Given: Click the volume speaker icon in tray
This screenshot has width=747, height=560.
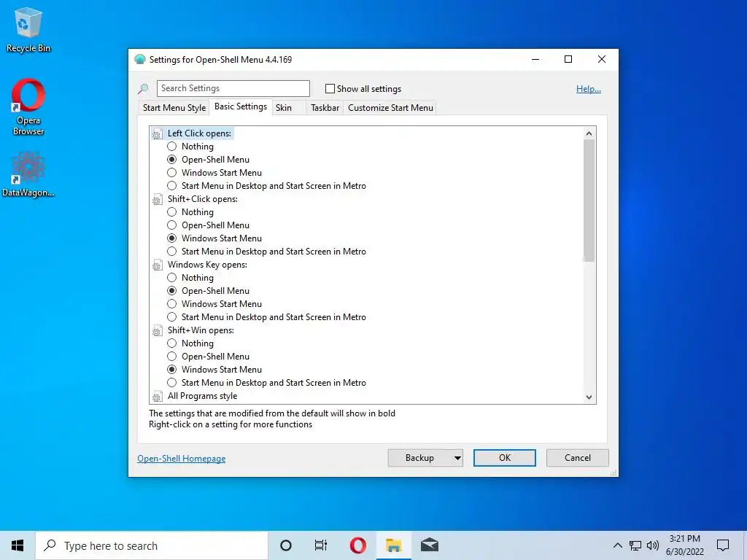Looking at the screenshot, I should pyautogui.click(x=653, y=545).
